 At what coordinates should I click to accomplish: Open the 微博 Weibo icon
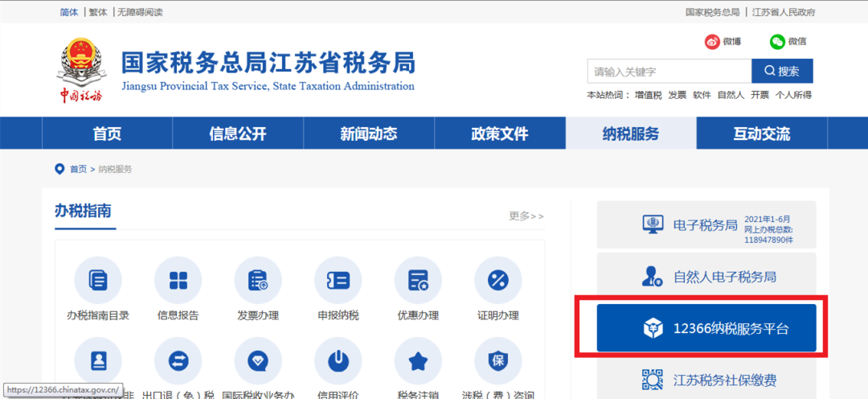tap(712, 42)
